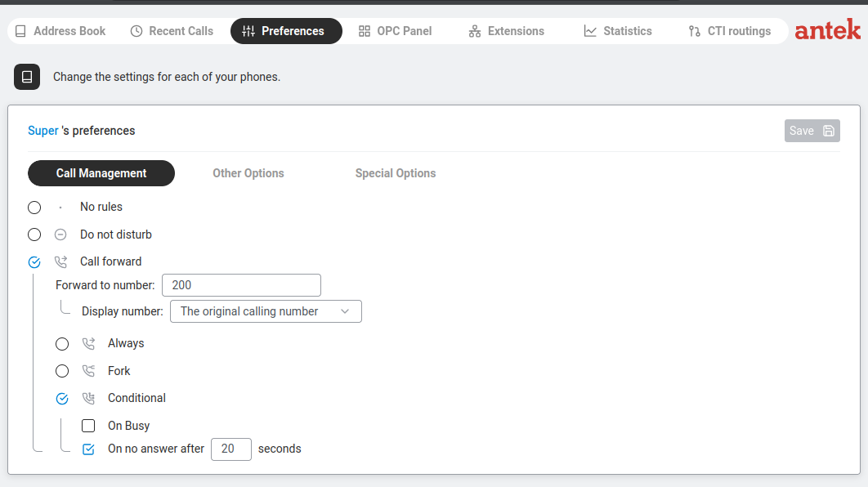Click the Do not disturb label
The height and width of the screenshot is (487, 868).
[x=116, y=235]
